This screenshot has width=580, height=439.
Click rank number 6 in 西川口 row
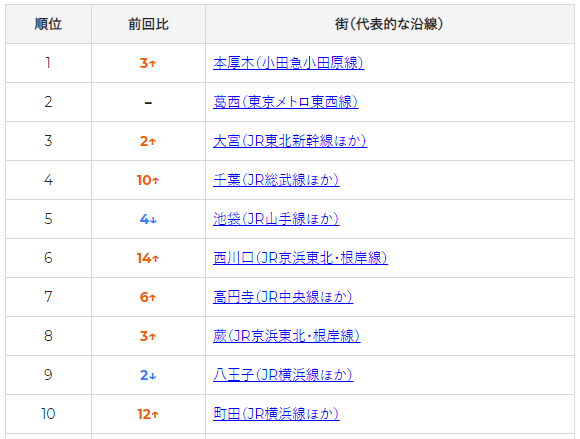click(48, 258)
